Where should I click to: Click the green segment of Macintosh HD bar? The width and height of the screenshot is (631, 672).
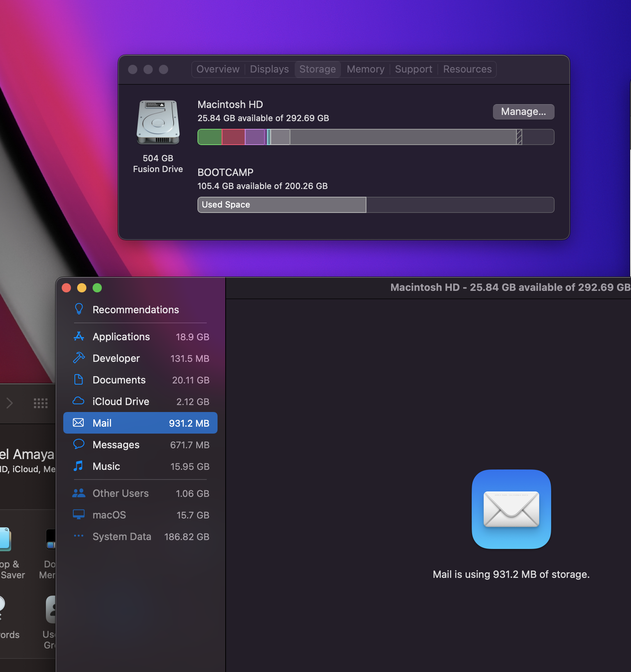[210, 137]
